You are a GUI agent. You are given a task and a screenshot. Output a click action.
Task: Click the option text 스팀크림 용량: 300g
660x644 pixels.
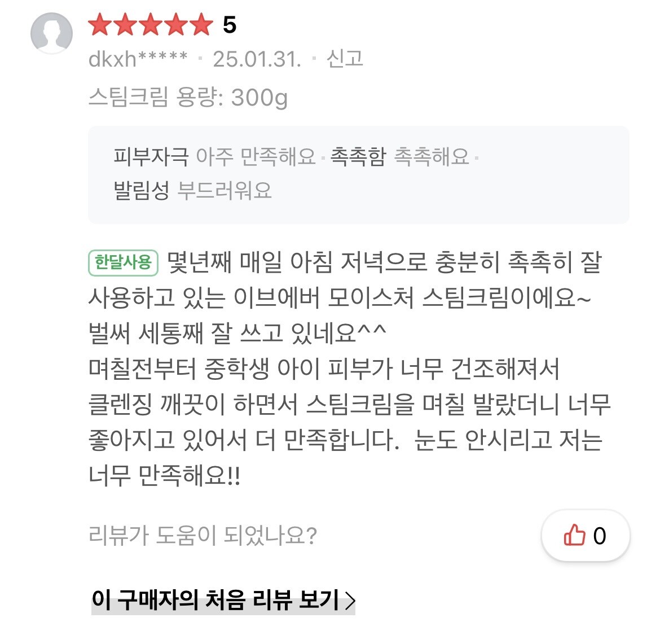(188, 98)
